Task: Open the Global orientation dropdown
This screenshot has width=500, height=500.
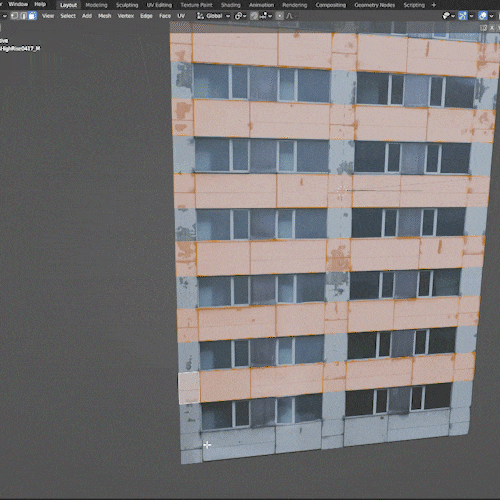Action: (214, 16)
